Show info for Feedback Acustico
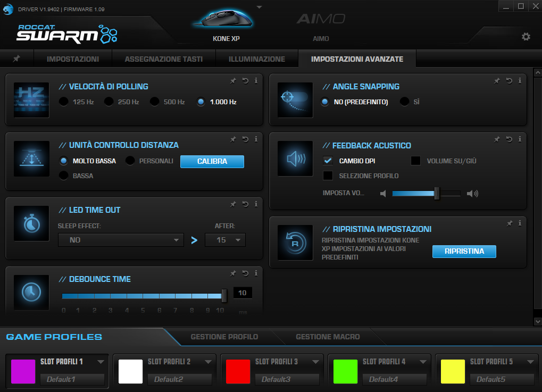542x392 pixels. (x=520, y=139)
